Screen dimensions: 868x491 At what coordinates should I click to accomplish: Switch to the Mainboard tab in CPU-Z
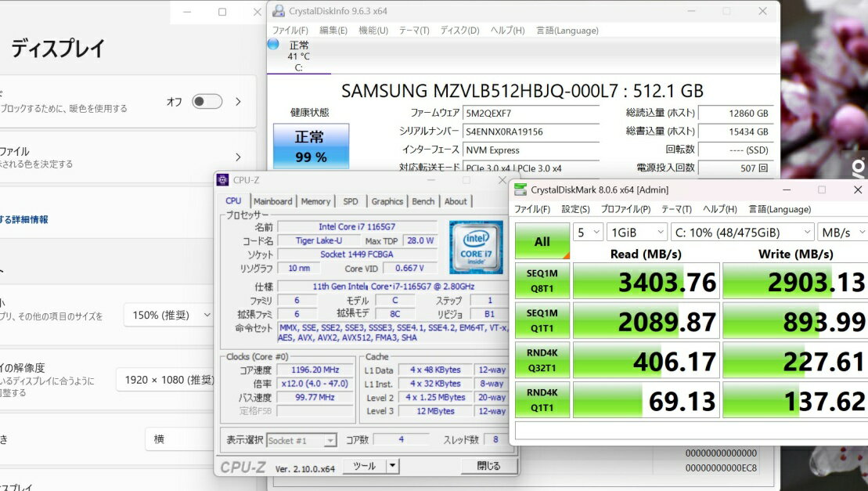pos(272,201)
